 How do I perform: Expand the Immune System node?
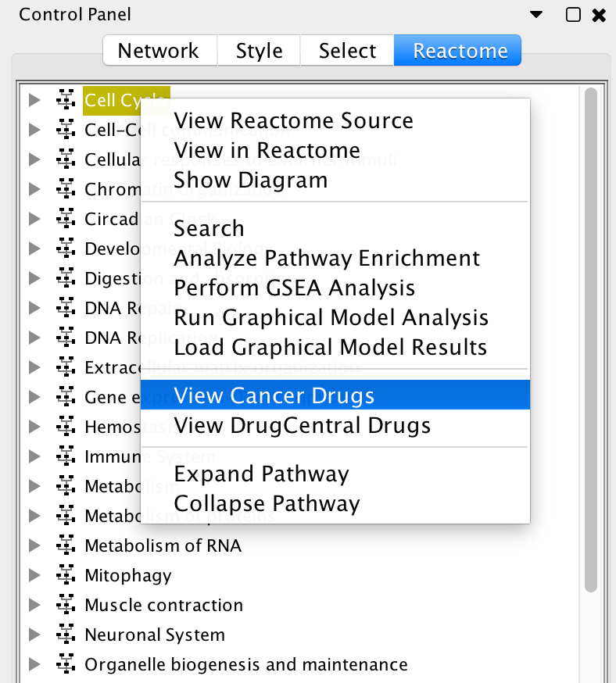click(34, 456)
